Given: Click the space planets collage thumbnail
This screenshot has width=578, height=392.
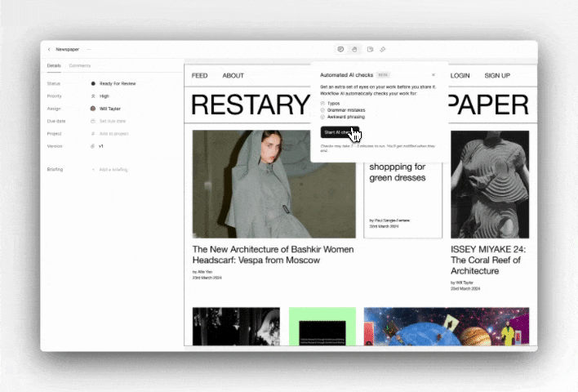Looking at the screenshot, I should point(447,327).
